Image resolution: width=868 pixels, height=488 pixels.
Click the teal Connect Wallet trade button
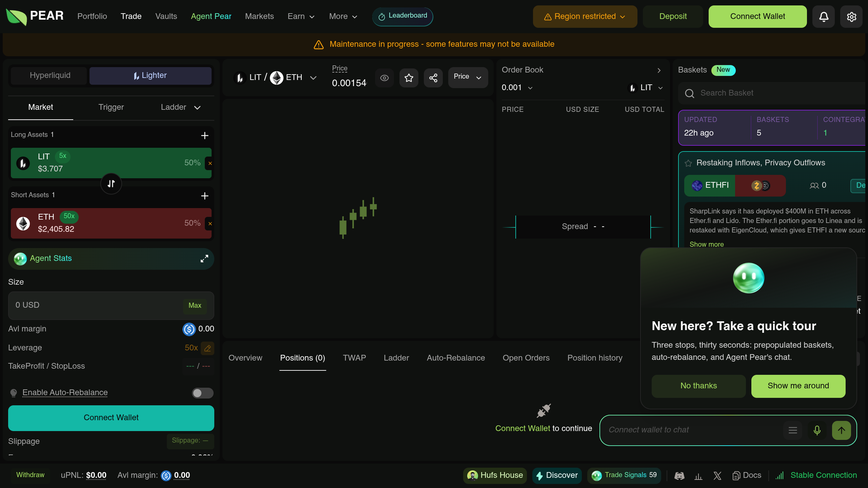pyautogui.click(x=111, y=418)
